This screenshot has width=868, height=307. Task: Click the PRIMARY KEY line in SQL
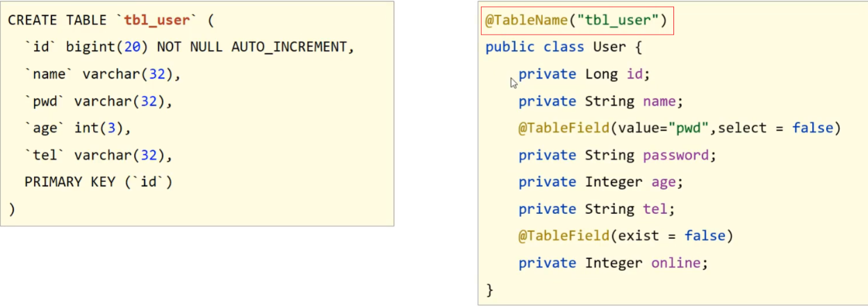tap(98, 182)
